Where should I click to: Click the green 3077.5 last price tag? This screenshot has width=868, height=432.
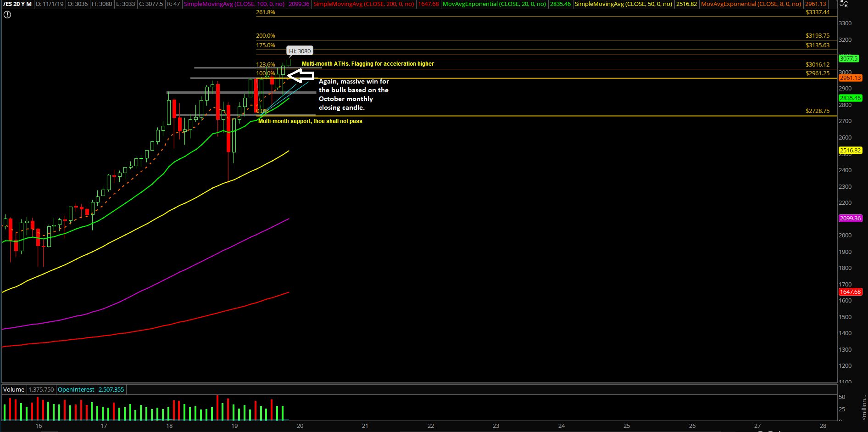click(849, 58)
